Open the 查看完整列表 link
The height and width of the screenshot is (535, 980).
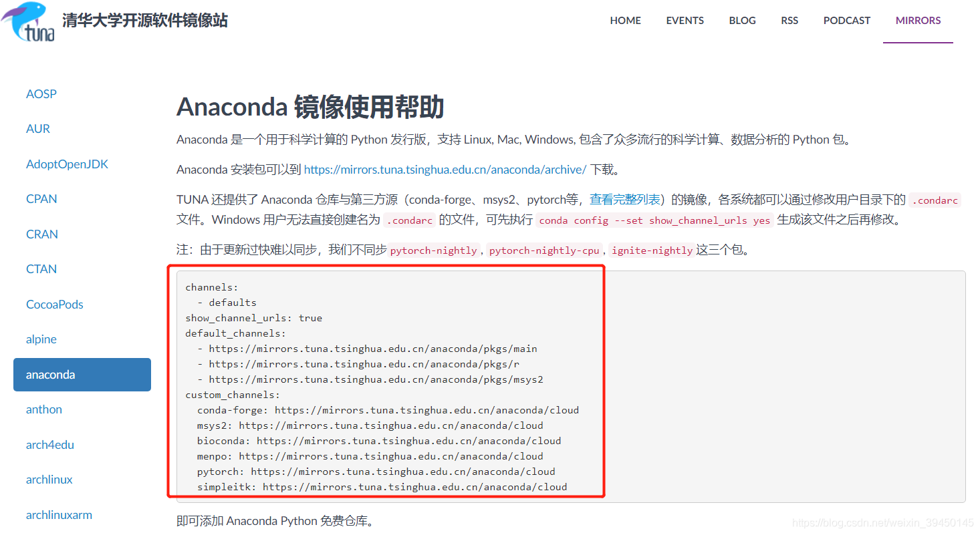click(625, 200)
